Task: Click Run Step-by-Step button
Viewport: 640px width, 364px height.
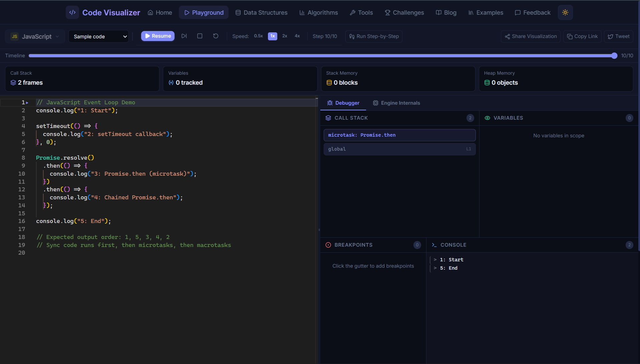Action: (374, 36)
